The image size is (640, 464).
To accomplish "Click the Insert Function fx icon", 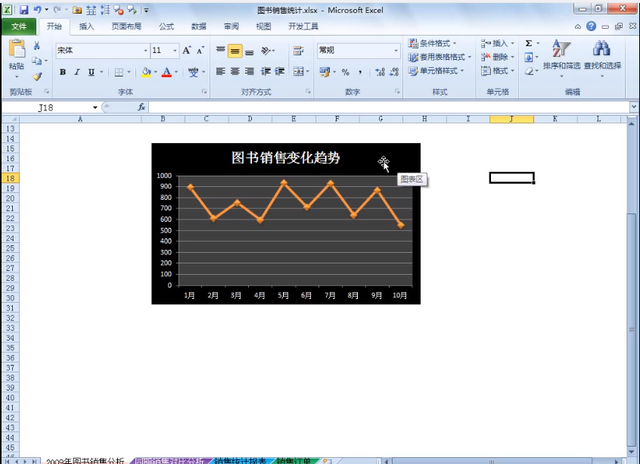I will click(142, 107).
